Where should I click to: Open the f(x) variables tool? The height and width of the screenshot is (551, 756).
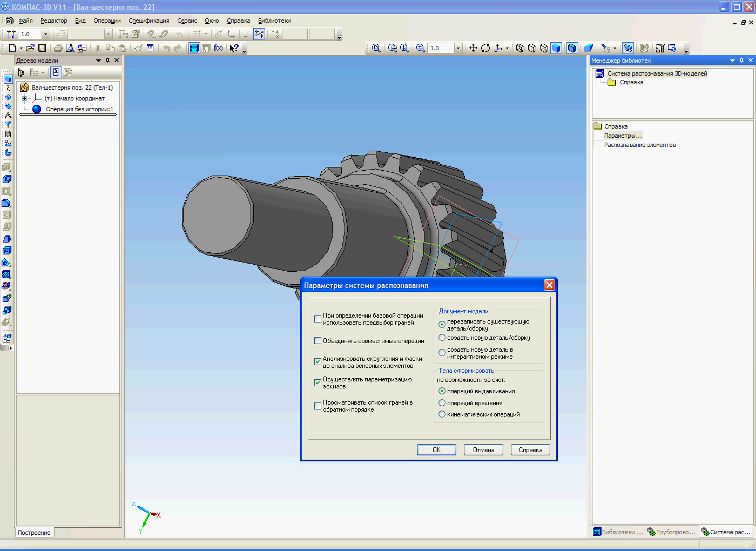point(218,48)
